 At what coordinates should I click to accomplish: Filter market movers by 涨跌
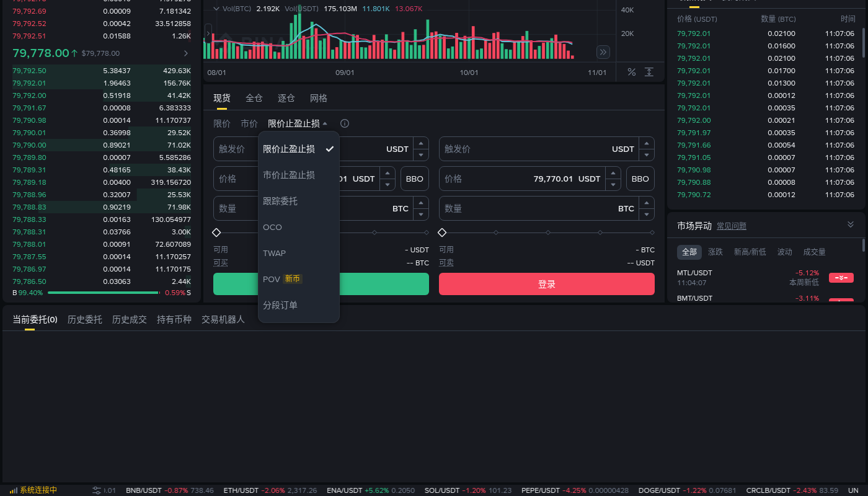coord(715,252)
